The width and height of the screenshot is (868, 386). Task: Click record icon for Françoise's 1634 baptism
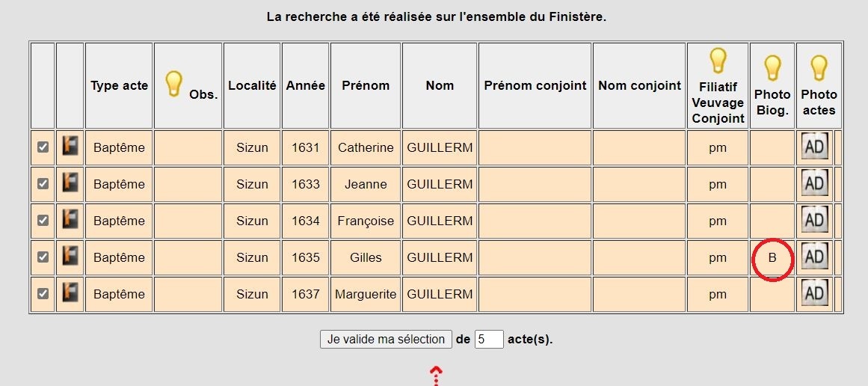click(70, 221)
